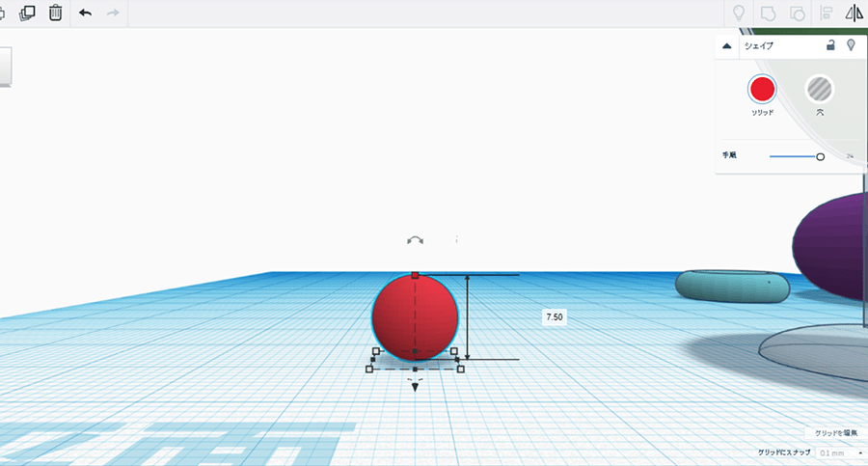Click the 7.50 height dimension value

(x=555, y=317)
